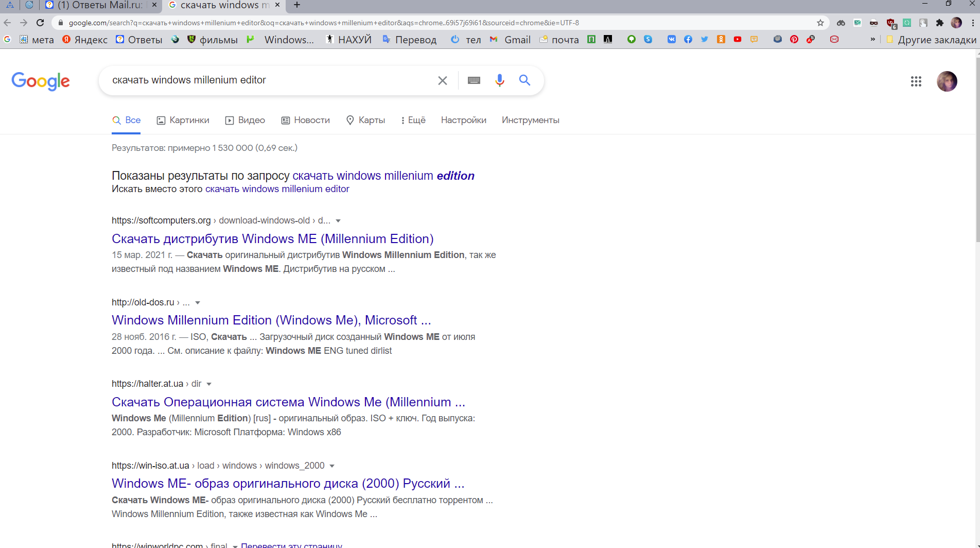The height and width of the screenshot is (548, 980).
Task: Open the Настройки search settings menu
Action: pos(463,120)
